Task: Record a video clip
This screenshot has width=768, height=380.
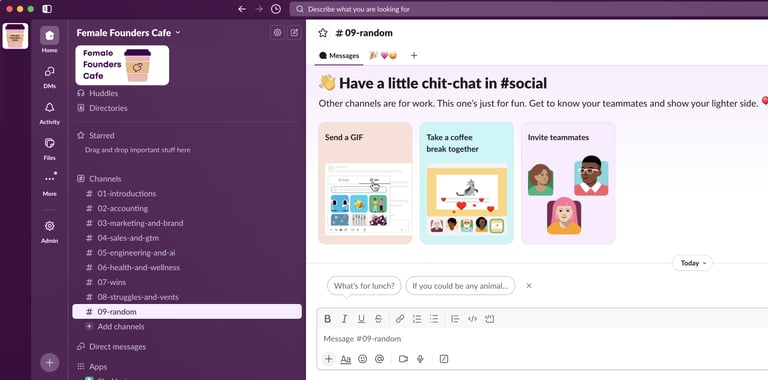Action: point(403,359)
